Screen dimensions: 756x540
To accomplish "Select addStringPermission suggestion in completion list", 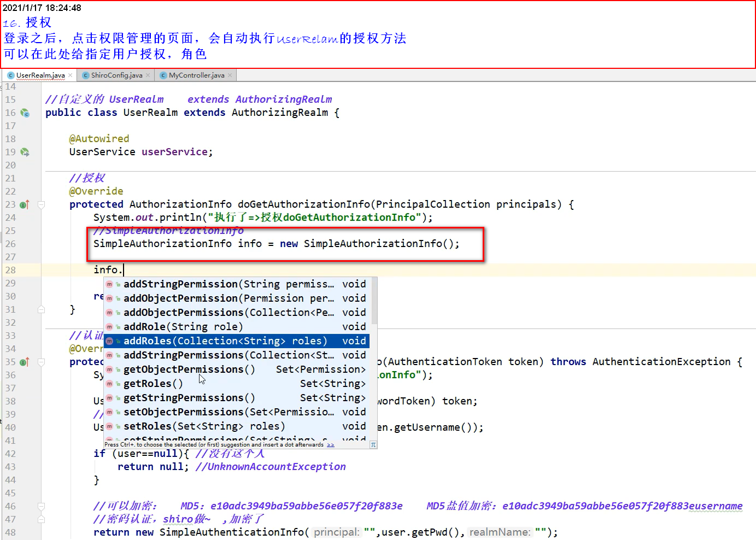I will click(x=237, y=284).
